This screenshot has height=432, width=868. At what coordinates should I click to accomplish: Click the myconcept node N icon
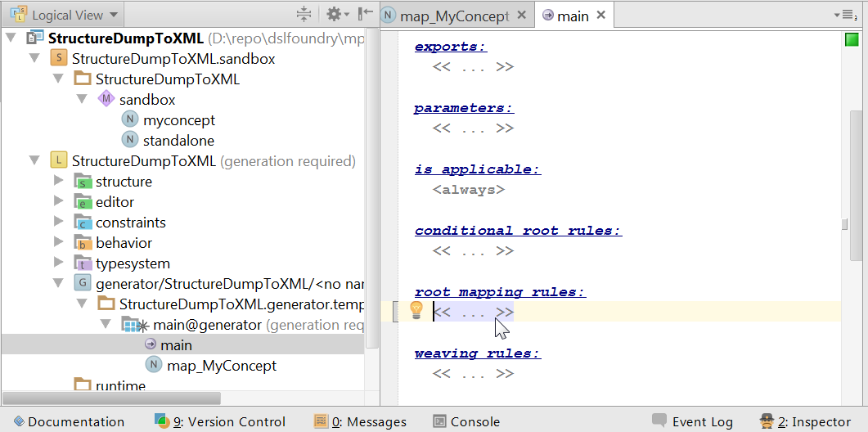129,120
